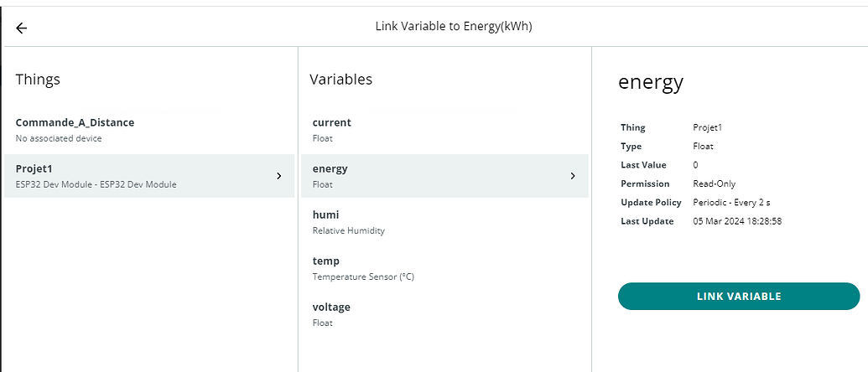Expand the Projet1 thing chevron
This screenshot has width=868, height=372.
[278, 176]
